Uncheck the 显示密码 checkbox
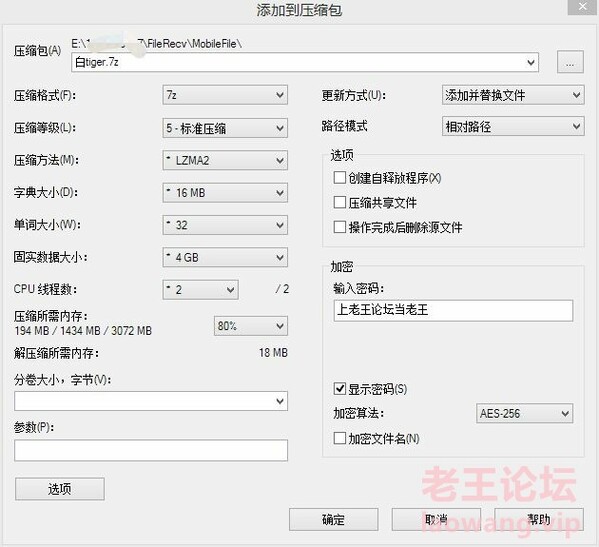599x547 pixels. click(x=340, y=389)
